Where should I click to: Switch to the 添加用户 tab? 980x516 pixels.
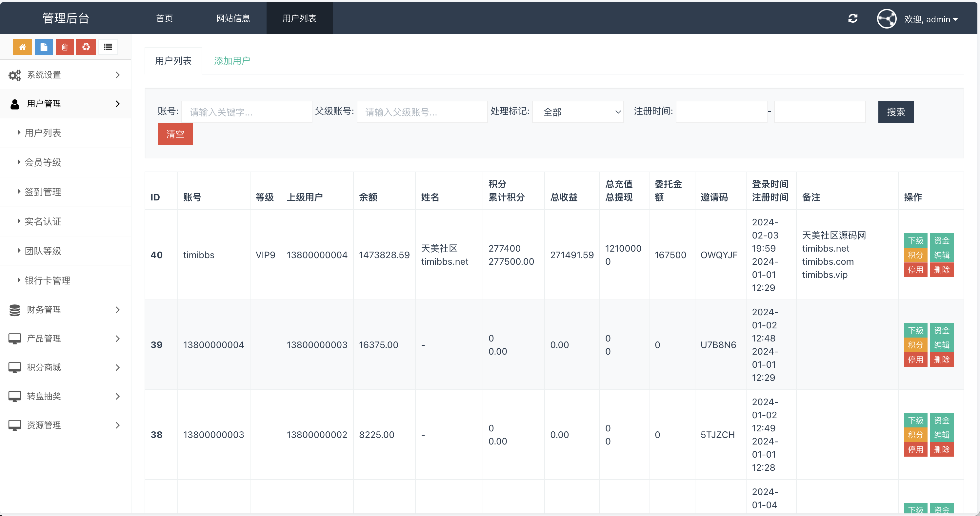[x=232, y=61]
